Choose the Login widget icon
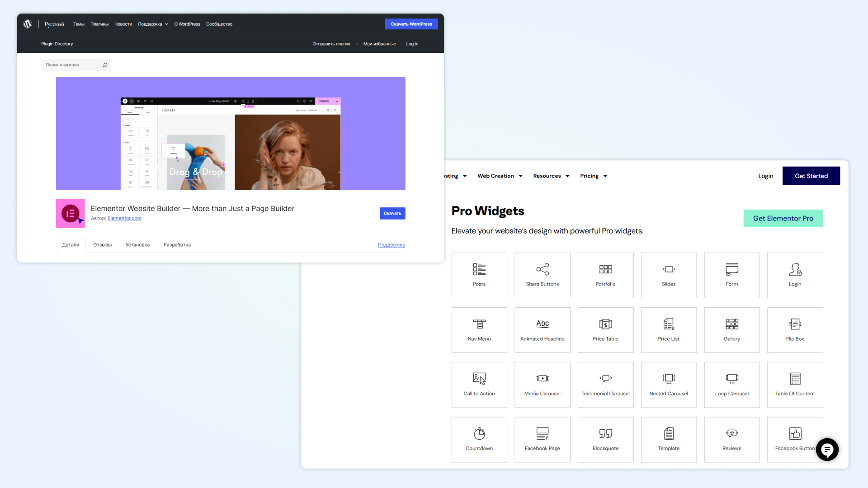Viewport: 868px width, 488px height. pyautogui.click(x=795, y=269)
